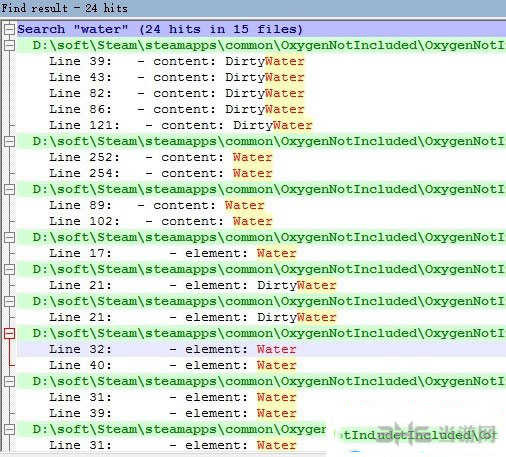506x457 pixels.
Task: Collapse the last file group at the bottom
Action: [9, 429]
